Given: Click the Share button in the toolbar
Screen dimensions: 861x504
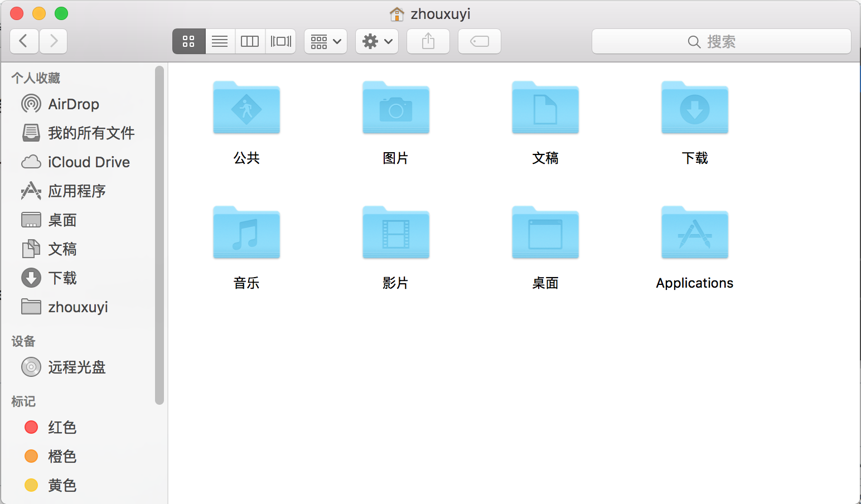Looking at the screenshot, I should [x=428, y=41].
